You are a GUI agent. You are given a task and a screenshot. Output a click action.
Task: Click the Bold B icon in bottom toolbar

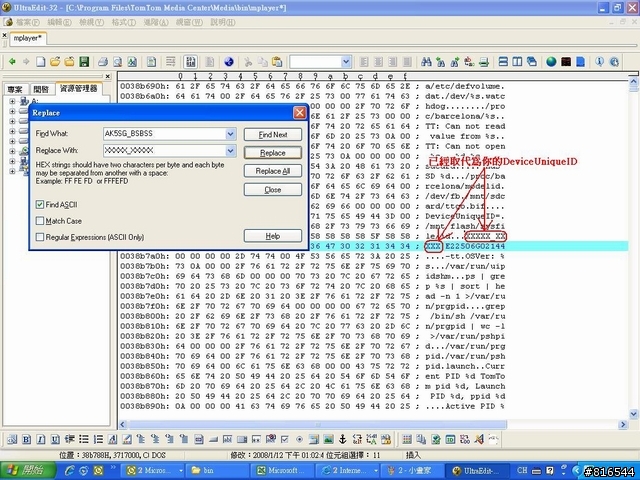[x=27, y=439]
